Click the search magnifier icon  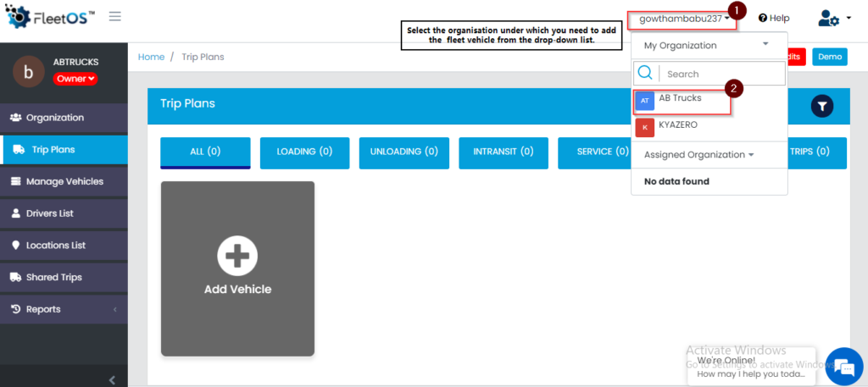click(x=645, y=74)
